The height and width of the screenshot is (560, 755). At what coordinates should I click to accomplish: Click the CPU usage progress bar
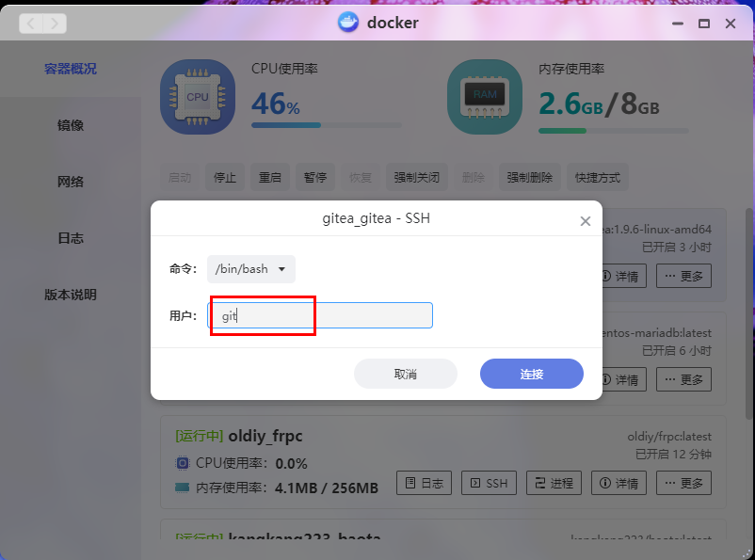[326, 125]
